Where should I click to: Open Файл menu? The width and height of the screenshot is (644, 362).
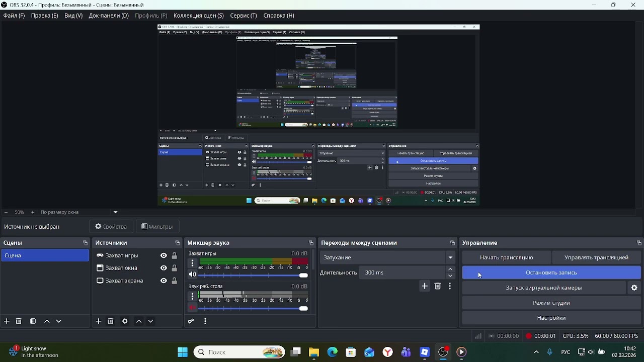coord(14,16)
